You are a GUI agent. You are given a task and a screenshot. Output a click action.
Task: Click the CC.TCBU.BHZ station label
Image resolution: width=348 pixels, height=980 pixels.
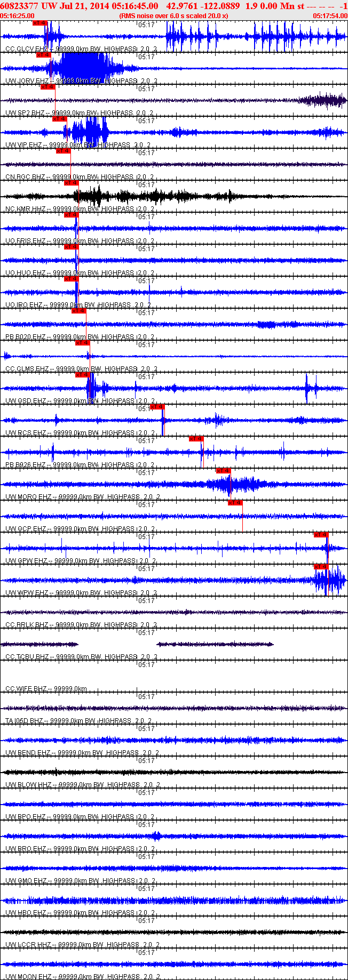coord(27,657)
